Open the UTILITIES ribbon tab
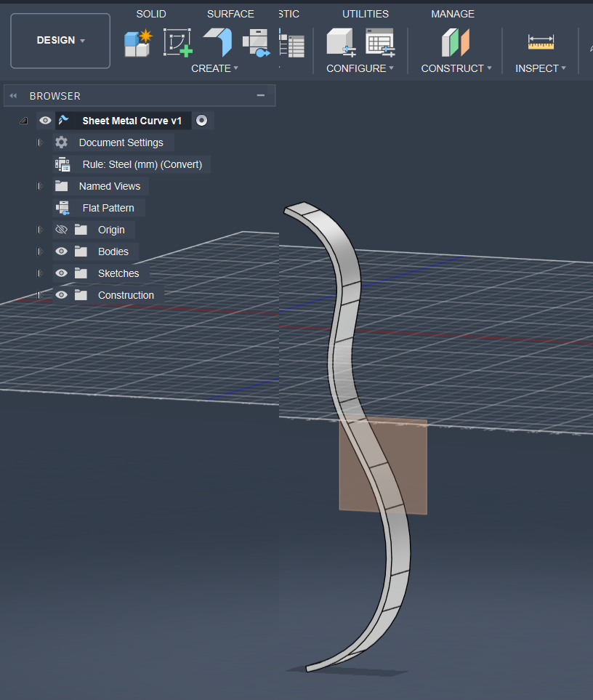Image resolution: width=593 pixels, height=700 pixels. 366,13
